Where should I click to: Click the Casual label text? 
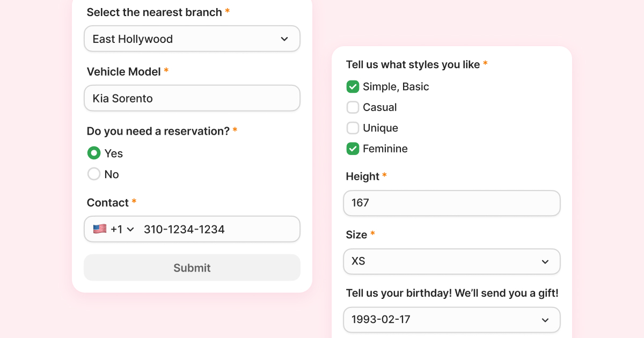tap(379, 107)
